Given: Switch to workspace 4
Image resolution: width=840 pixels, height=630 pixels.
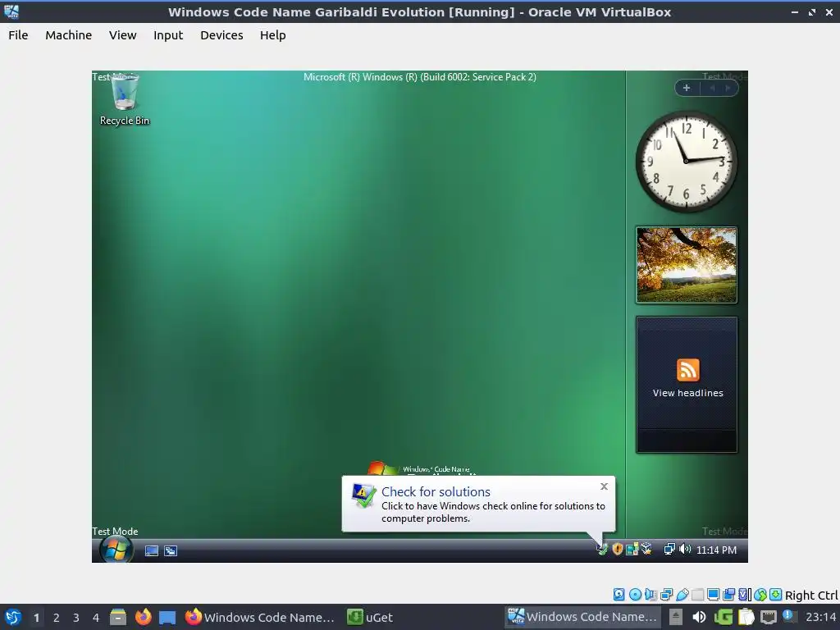Looking at the screenshot, I should coord(96,618).
